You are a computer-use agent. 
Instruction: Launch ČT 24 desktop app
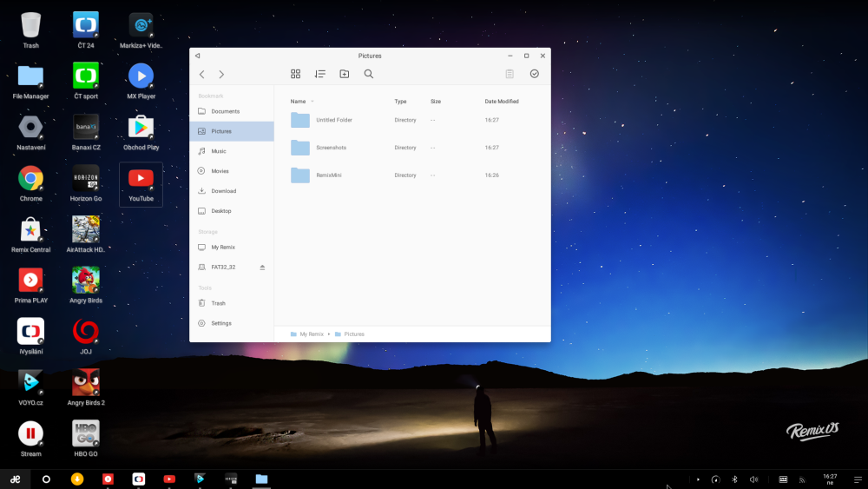click(86, 30)
